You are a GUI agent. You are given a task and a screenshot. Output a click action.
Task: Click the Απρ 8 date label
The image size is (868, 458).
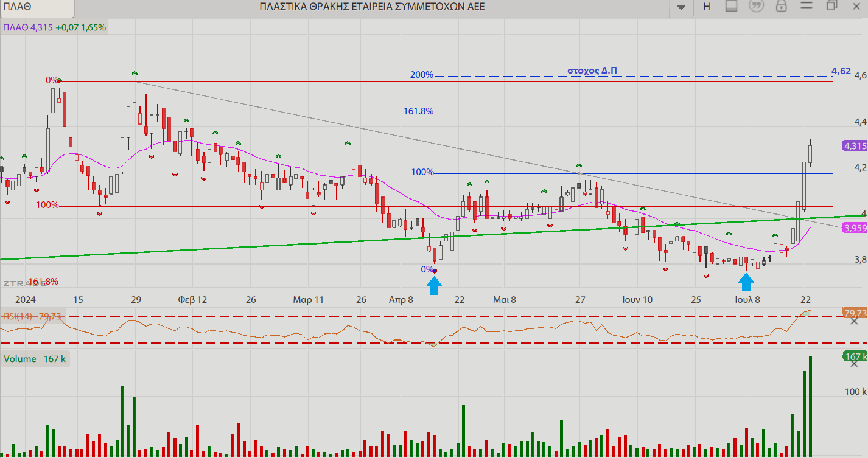401,300
